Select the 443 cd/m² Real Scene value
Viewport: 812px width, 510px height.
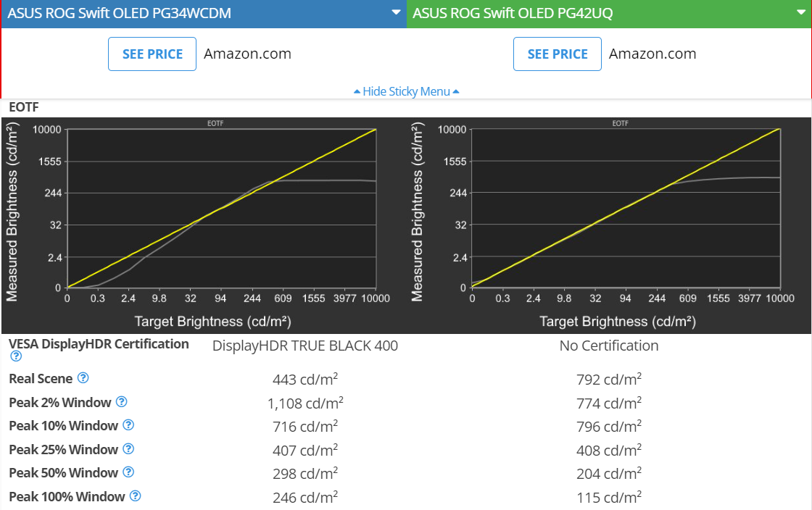(305, 379)
